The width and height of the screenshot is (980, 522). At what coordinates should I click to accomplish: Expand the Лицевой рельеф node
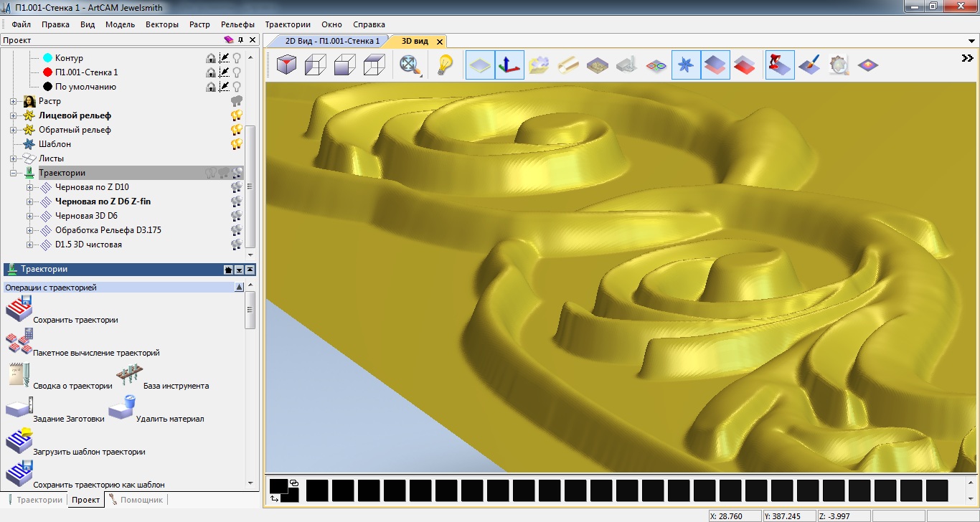[13, 115]
